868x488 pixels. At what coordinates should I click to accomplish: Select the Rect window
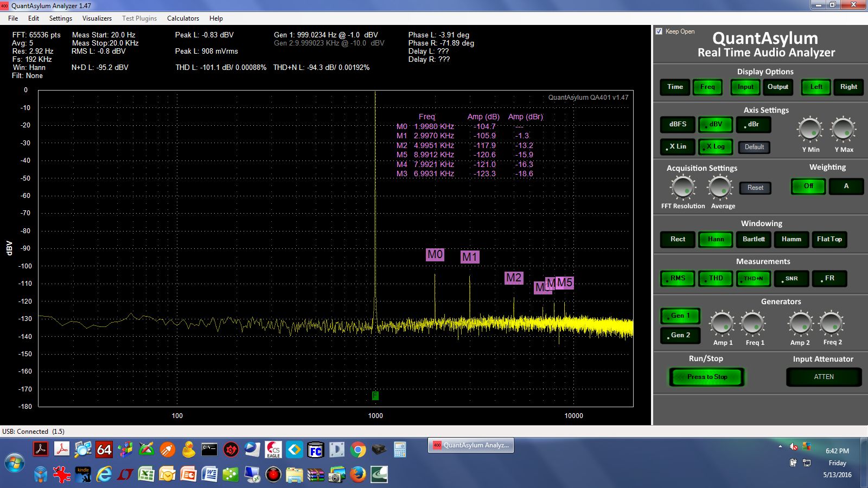tap(678, 240)
